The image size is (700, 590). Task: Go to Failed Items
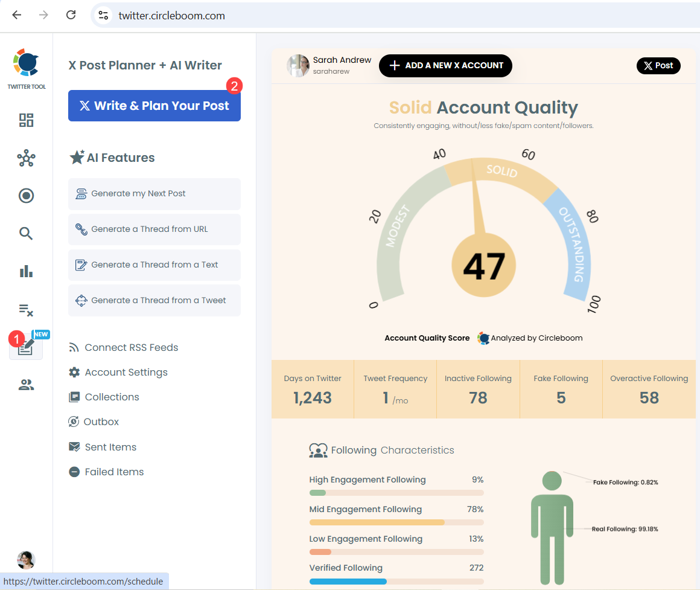113,472
